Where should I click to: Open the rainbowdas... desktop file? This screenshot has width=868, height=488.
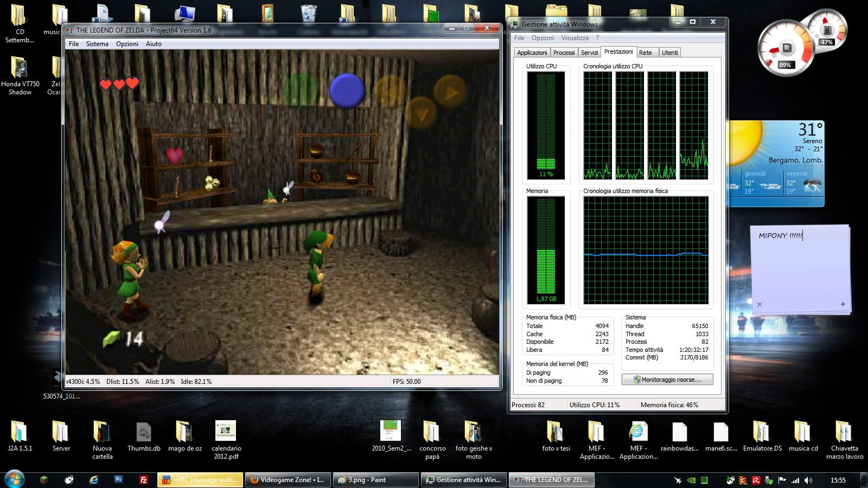tap(680, 436)
